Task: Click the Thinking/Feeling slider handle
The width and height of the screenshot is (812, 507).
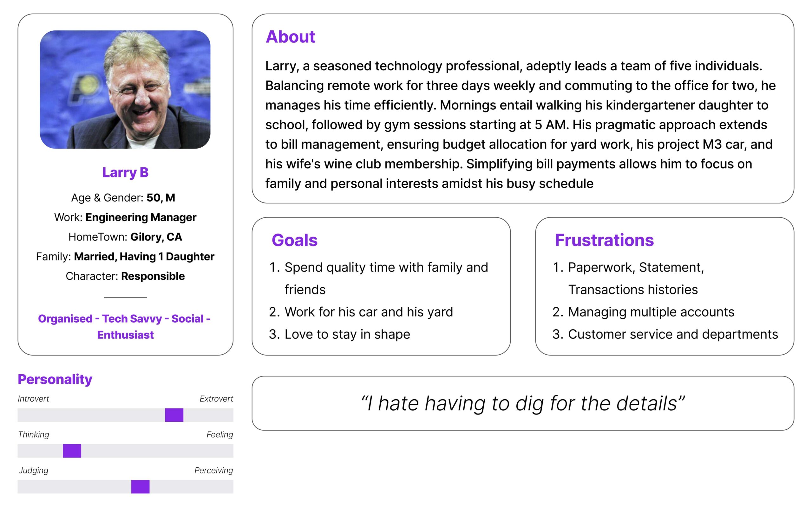Action: 72,451
